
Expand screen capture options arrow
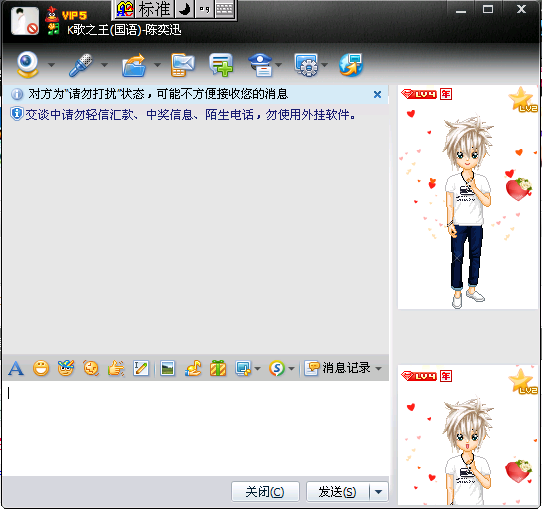coord(257,368)
